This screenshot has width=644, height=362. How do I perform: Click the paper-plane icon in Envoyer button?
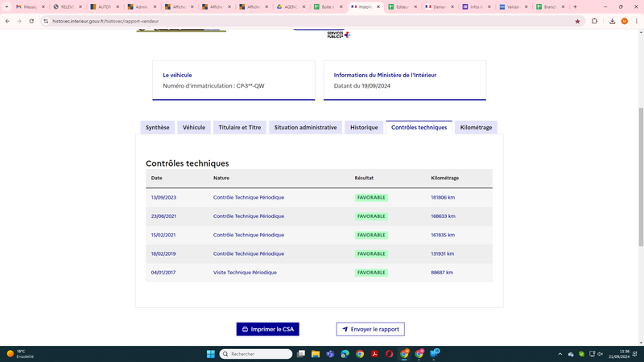345,329
